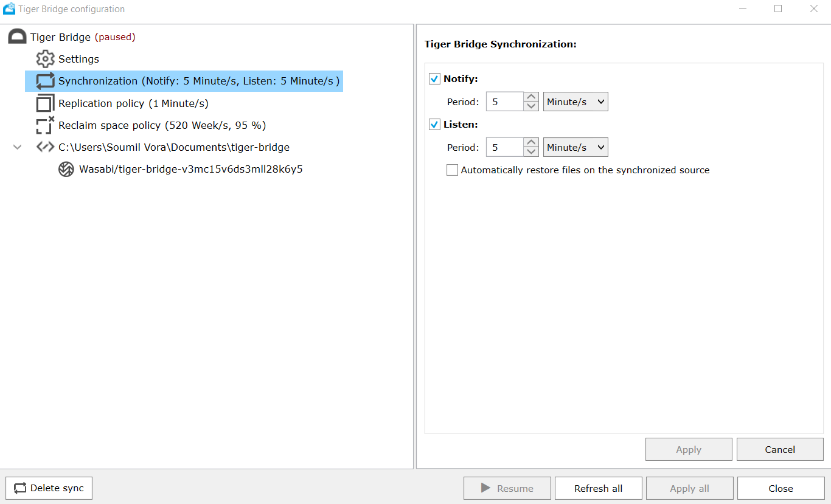Click the Apply all button

click(x=690, y=488)
